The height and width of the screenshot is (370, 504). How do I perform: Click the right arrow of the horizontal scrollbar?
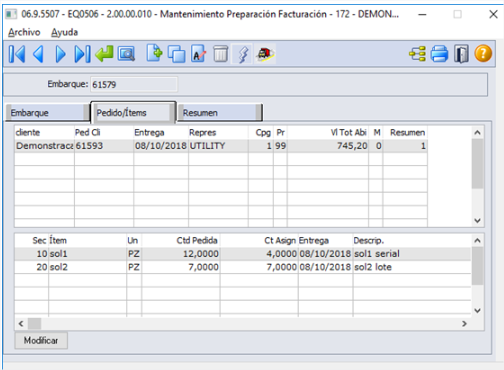(x=464, y=324)
